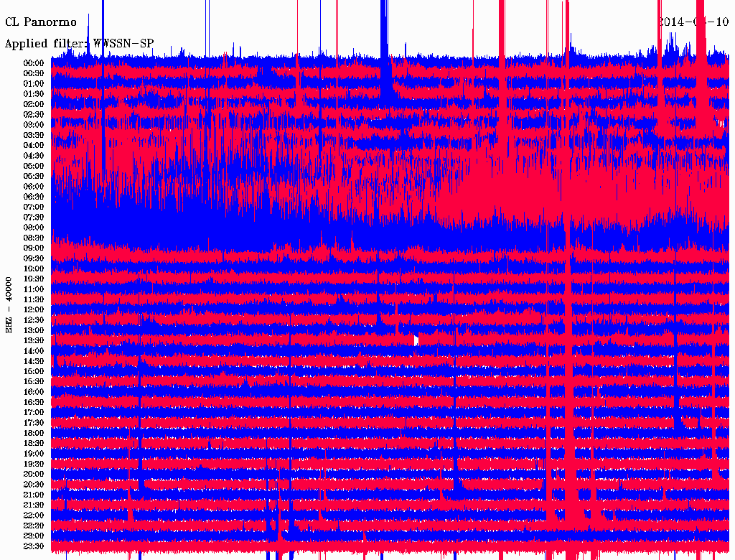
Task: Click the 08:00 time label
Action: coord(34,228)
